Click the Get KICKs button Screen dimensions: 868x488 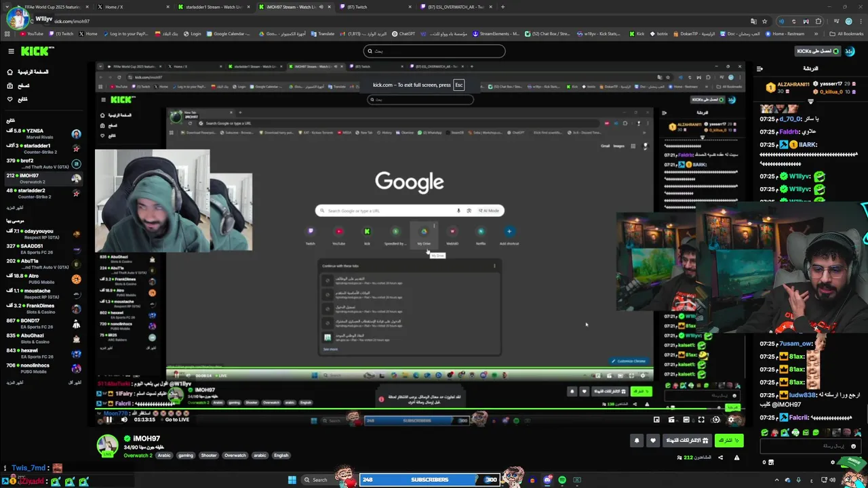coord(818,51)
